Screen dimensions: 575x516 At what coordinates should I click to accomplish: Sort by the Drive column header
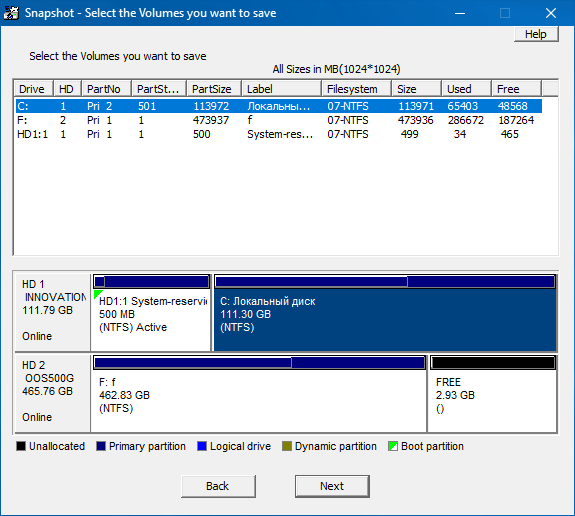pyautogui.click(x=34, y=89)
